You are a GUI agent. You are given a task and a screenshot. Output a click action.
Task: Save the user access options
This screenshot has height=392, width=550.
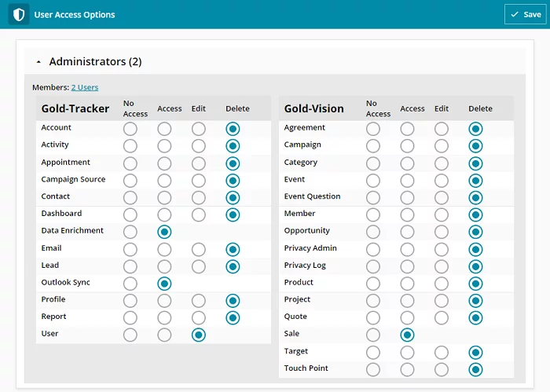point(525,14)
